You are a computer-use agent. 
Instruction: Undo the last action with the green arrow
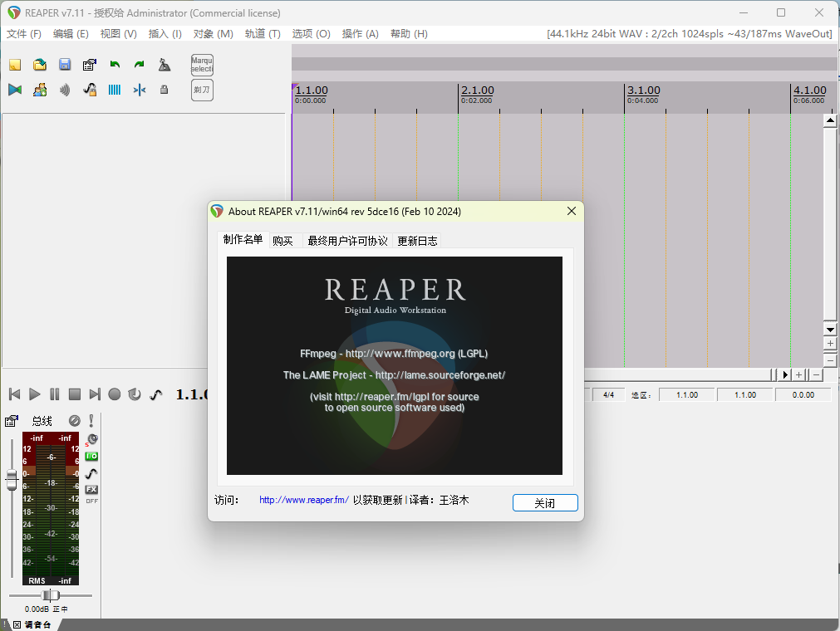(115, 64)
